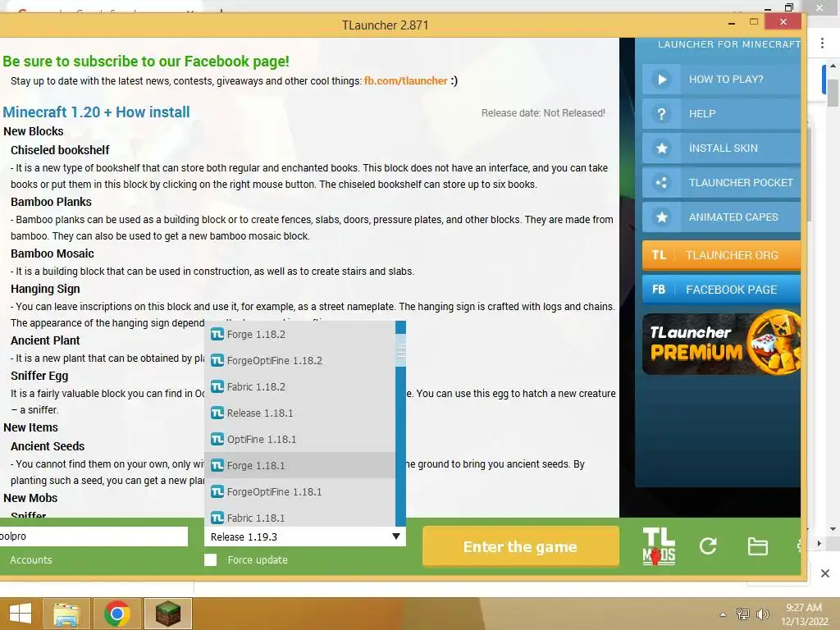Open the fb.com/tlauncher link
840x630 pixels.
tap(405, 81)
